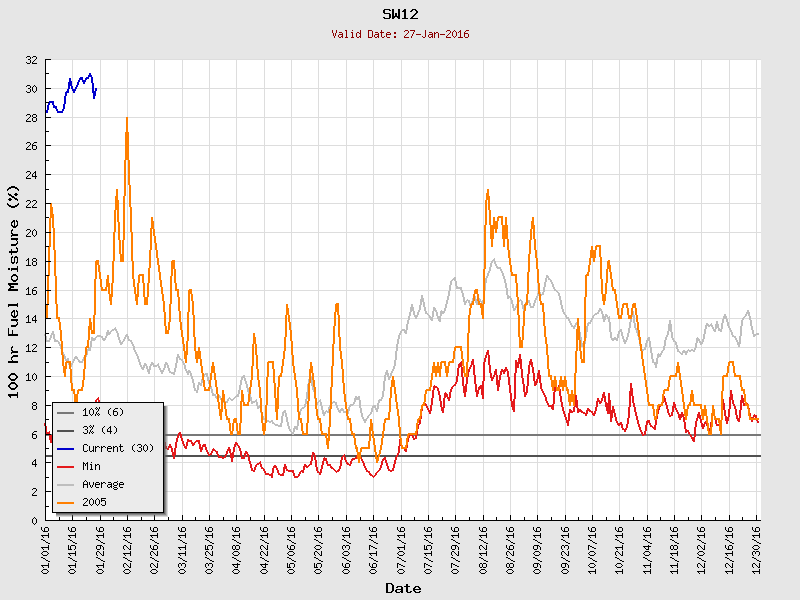Click the end of the blue Current line

(x=95, y=89)
